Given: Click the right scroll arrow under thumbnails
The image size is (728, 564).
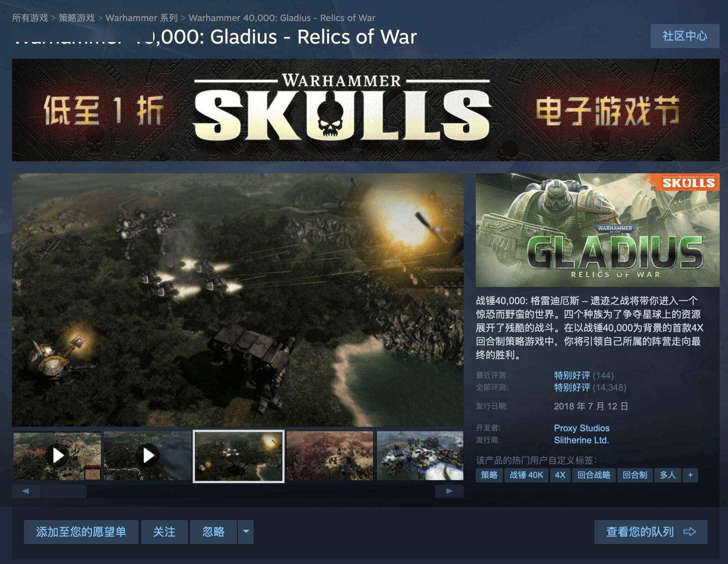Looking at the screenshot, I should pos(449,491).
